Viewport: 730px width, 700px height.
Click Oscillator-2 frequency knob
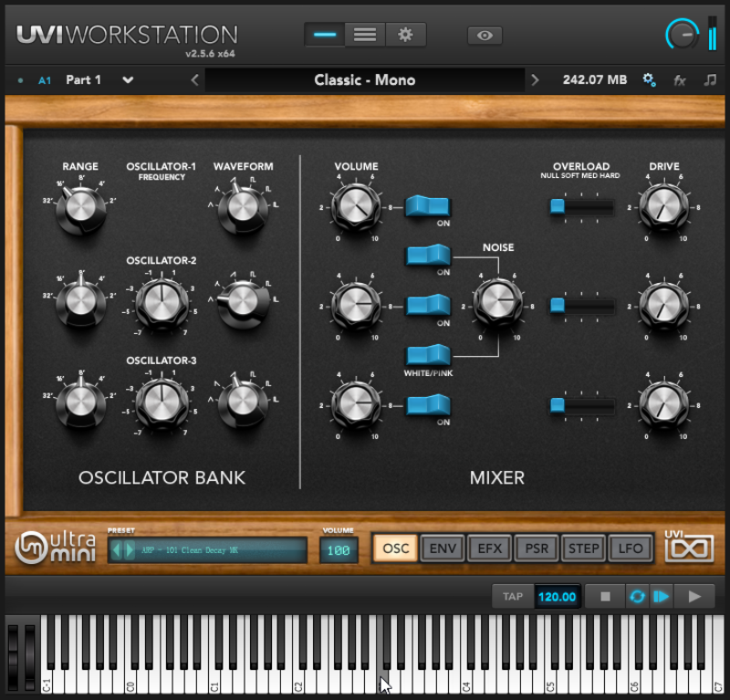(x=162, y=303)
